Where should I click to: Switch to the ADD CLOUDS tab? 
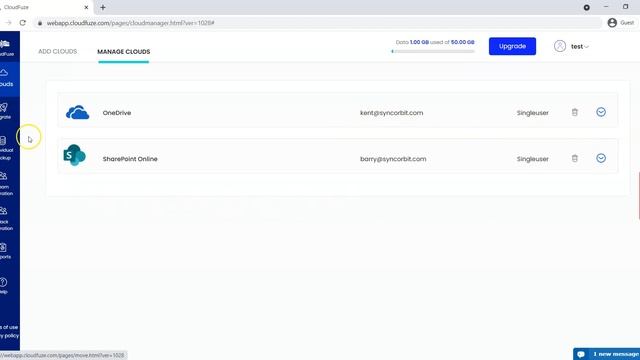point(58,51)
